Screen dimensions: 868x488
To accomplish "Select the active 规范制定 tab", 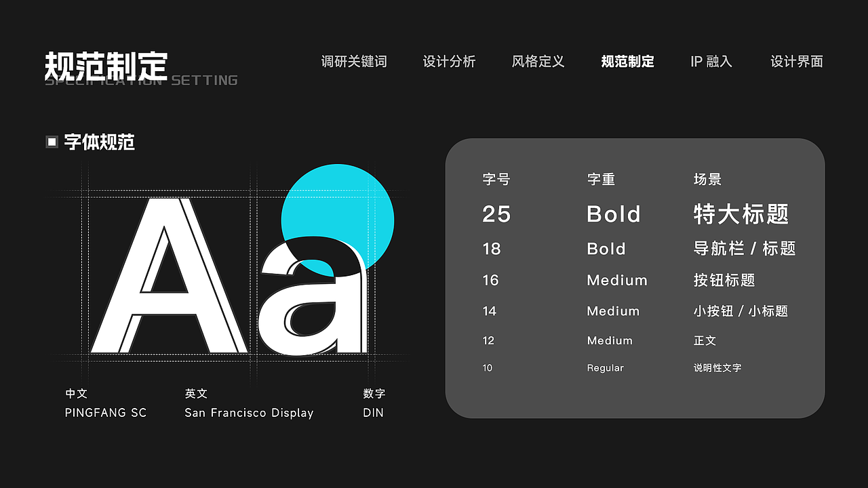I will pos(627,62).
